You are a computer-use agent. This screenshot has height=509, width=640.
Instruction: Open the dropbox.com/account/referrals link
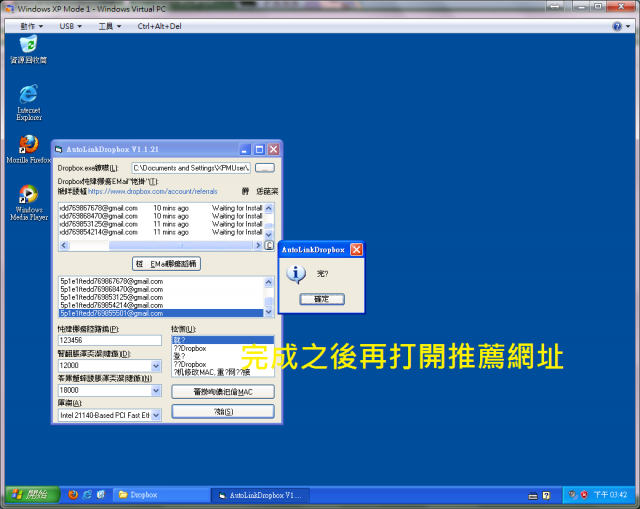click(153, 191)
